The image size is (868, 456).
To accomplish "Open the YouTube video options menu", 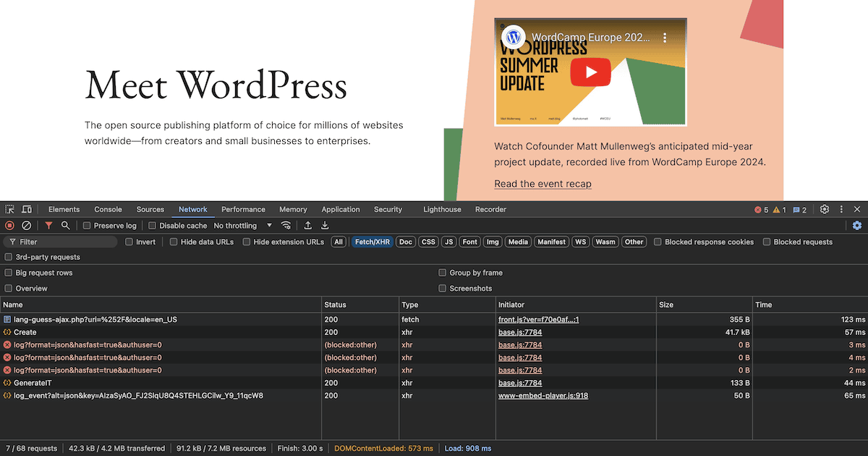I will pos(666,37).
